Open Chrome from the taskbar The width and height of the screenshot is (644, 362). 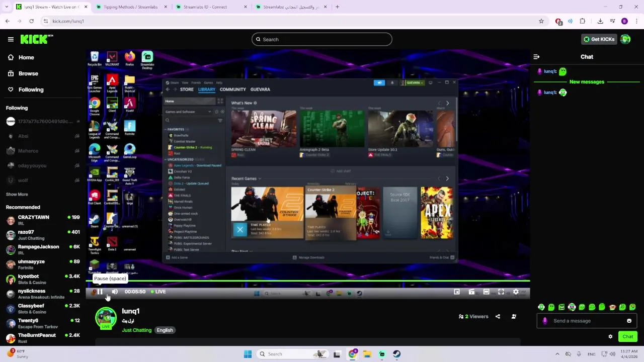tap(352, 354)
